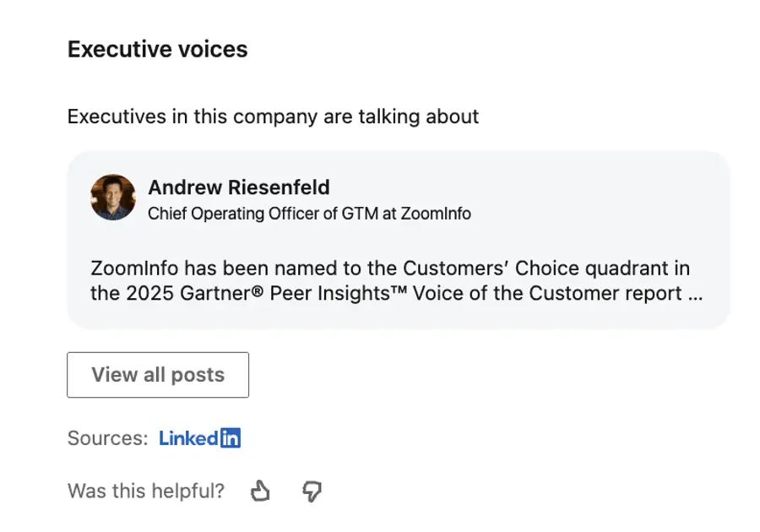Screen dimensions: 760x532
Task: Select the blue LinkedIn 'in' logo
Action: tap(229, 437)
